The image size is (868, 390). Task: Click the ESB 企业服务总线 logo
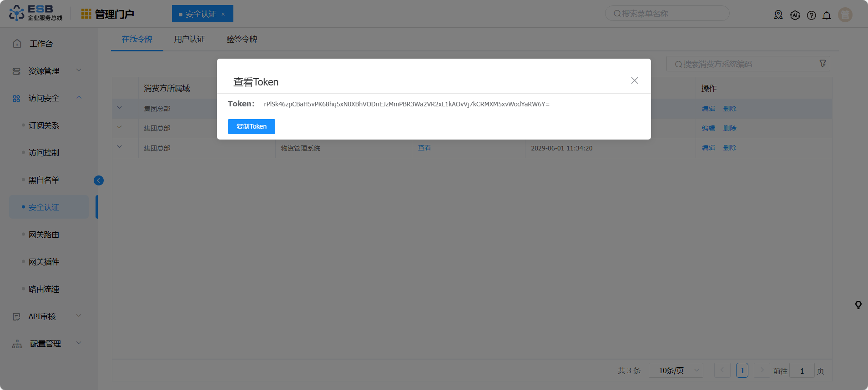36,13
